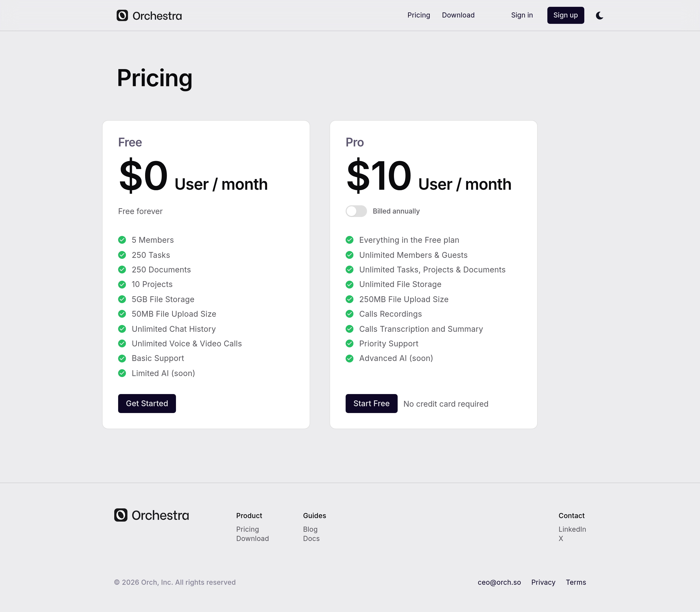Click the checkmark icon next to Priority Support

pyautogui.click(x=350, y=343)
